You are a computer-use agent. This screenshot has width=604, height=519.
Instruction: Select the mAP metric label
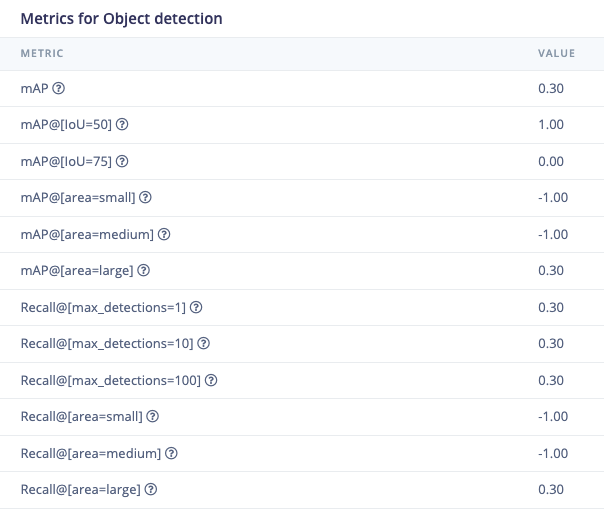coord(34,89)
